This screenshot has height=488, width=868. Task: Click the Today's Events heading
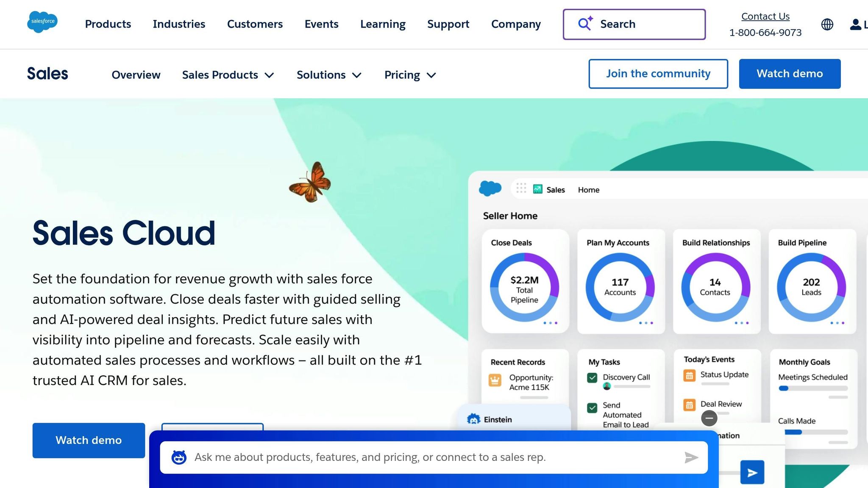[x=709, y=360]
